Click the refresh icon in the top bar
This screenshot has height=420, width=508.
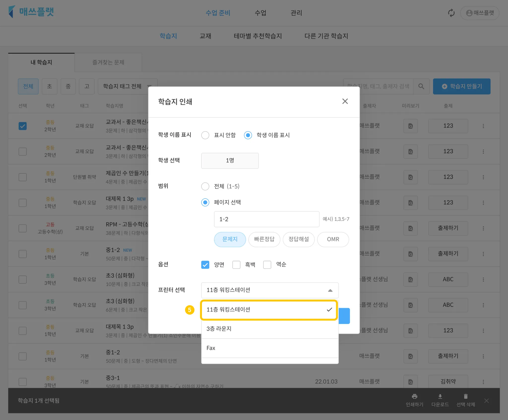[451, 13]
